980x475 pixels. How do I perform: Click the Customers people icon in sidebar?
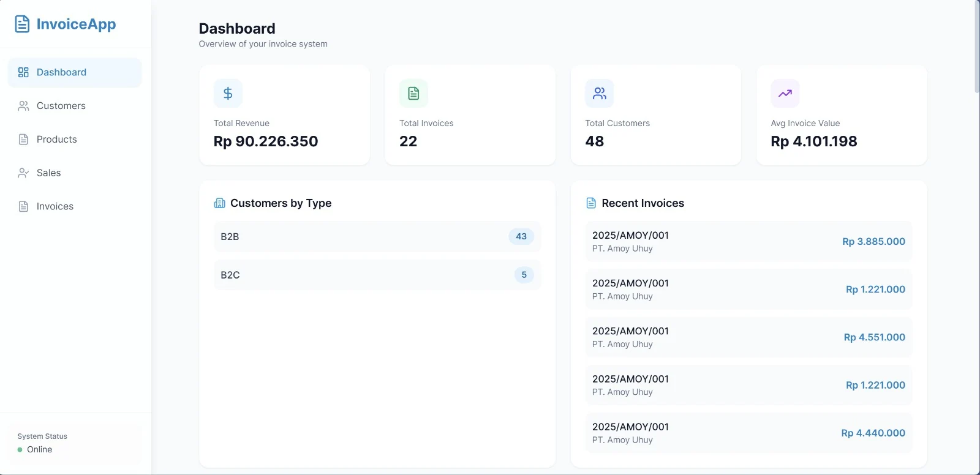click(23, 106)
